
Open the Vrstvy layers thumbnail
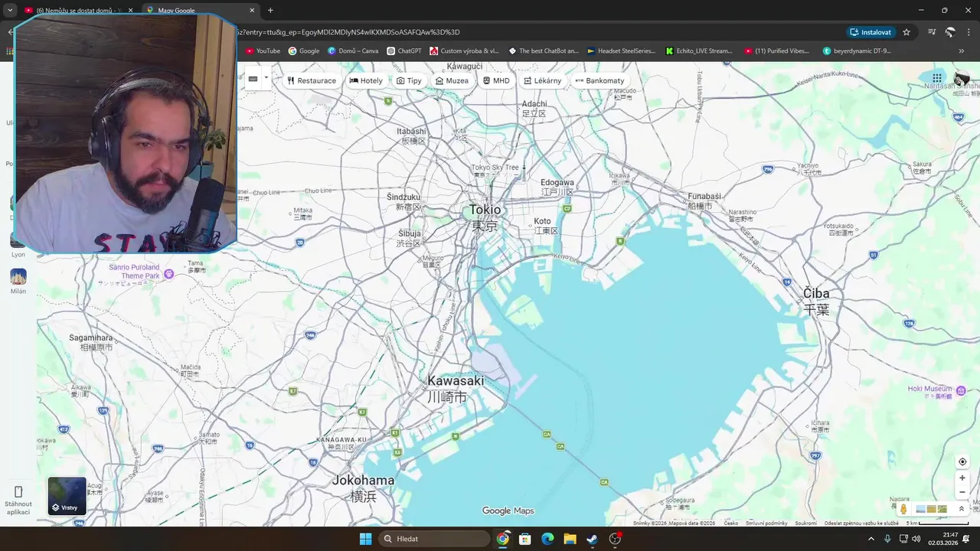[x=67, y=496]
